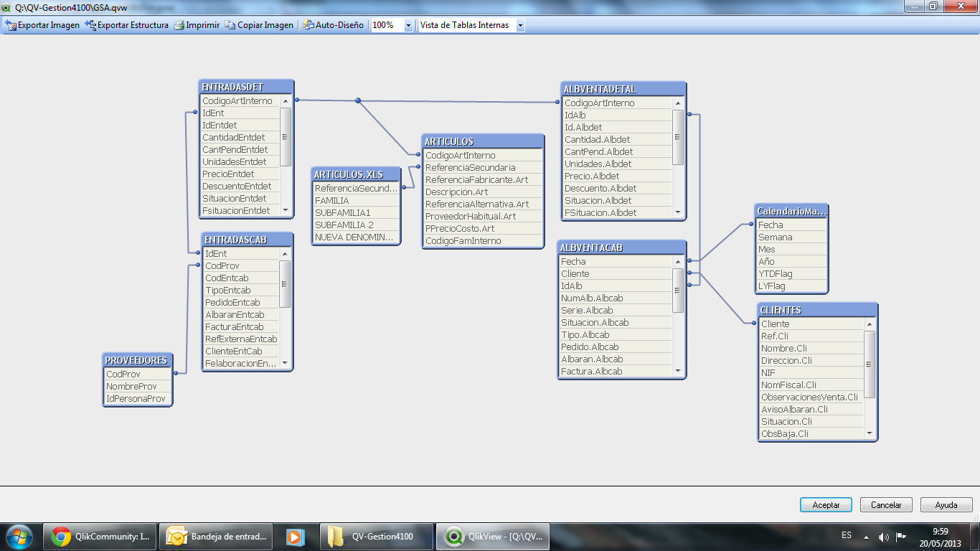Image resolution: width=980 pixels, height=551 pixels.
Task: Select the Precio.Albdet field in ALBVENTADETAL
Action: coord(617,176)
